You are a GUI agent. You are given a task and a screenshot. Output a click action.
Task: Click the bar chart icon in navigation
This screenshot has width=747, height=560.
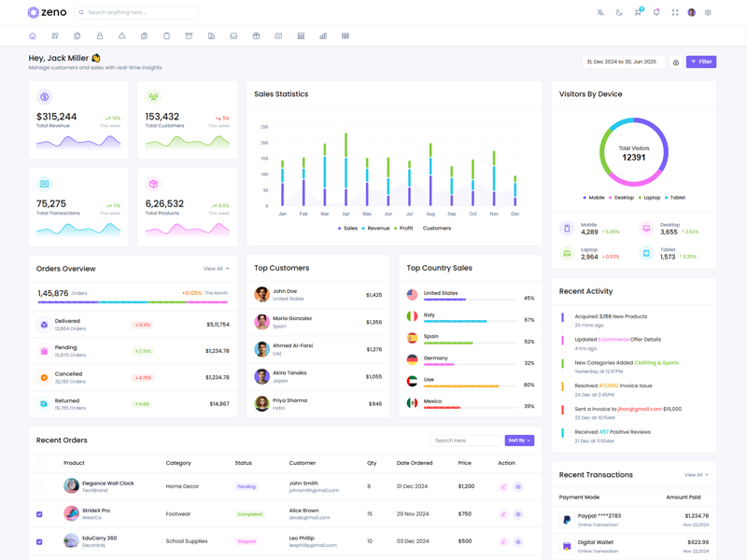323,36
